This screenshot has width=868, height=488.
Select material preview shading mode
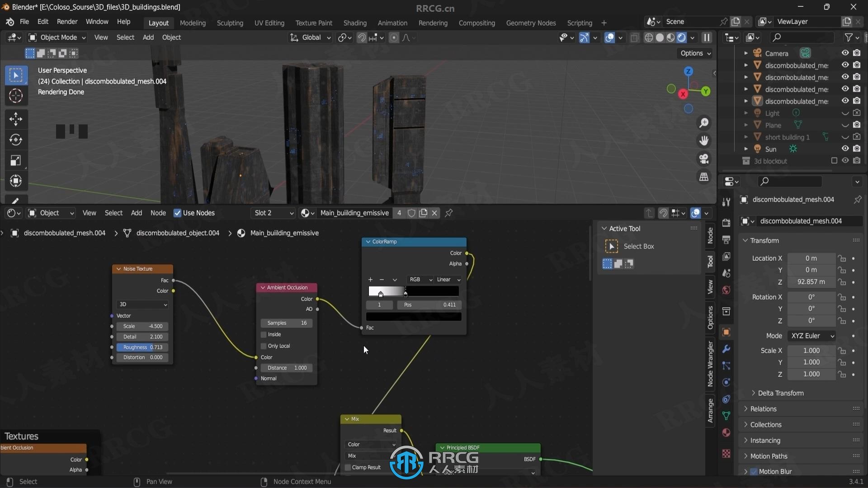[670, 38]
